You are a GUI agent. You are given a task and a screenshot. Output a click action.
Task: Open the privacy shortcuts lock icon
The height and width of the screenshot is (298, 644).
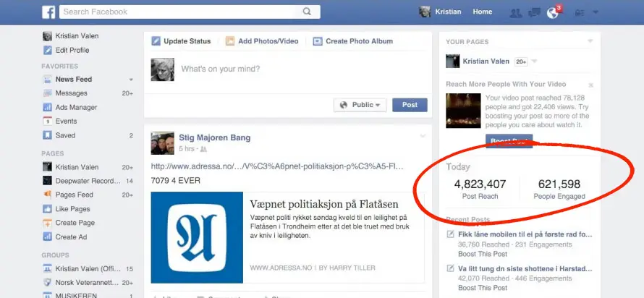pos(579,12)
